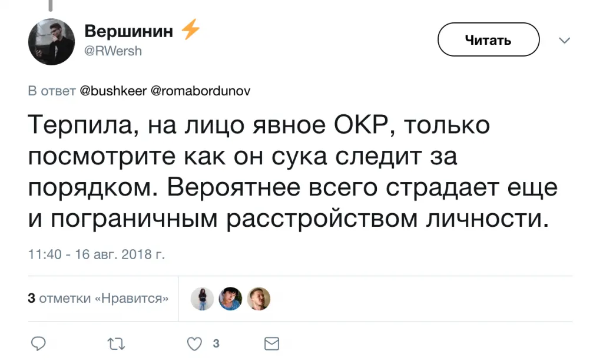Open the @RWersh handle link
603x364 pixels.
(x=113, y=51)
